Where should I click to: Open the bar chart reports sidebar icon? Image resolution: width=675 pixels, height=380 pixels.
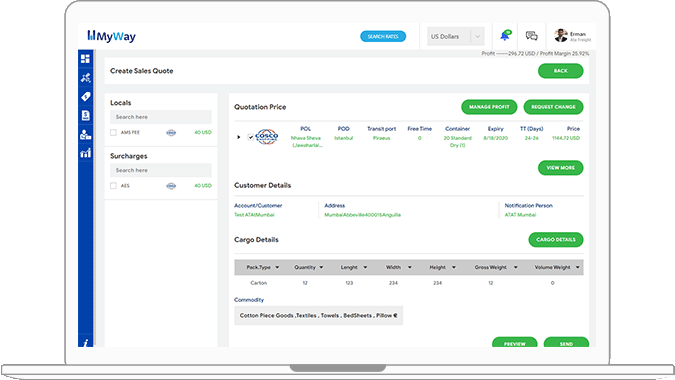85,153
